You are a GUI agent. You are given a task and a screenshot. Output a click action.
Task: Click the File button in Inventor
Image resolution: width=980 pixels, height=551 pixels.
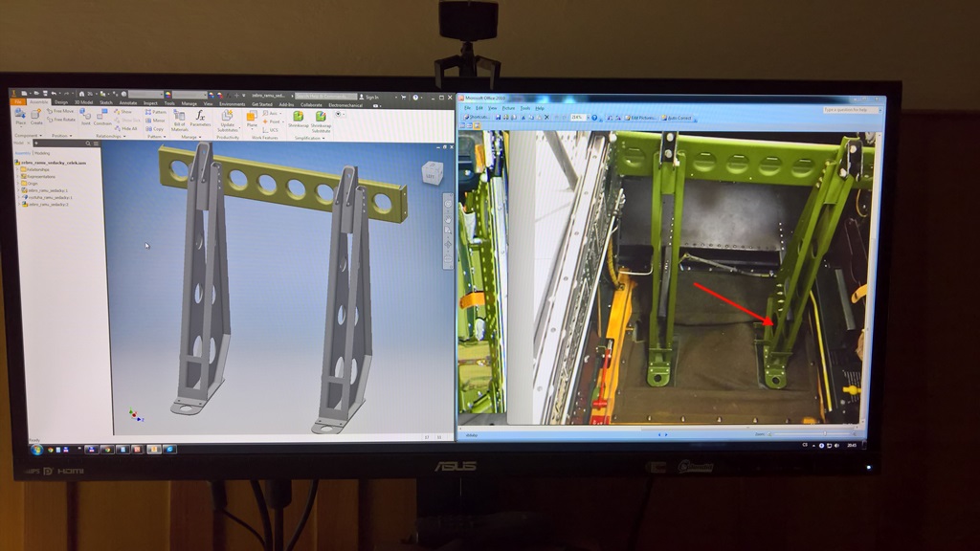[x=18, y=101]
